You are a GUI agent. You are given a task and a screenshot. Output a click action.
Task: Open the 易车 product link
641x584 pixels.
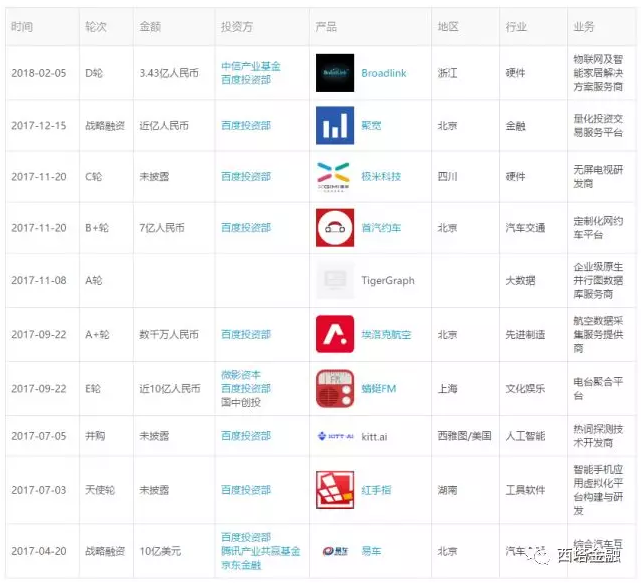(x=371, y=551)
